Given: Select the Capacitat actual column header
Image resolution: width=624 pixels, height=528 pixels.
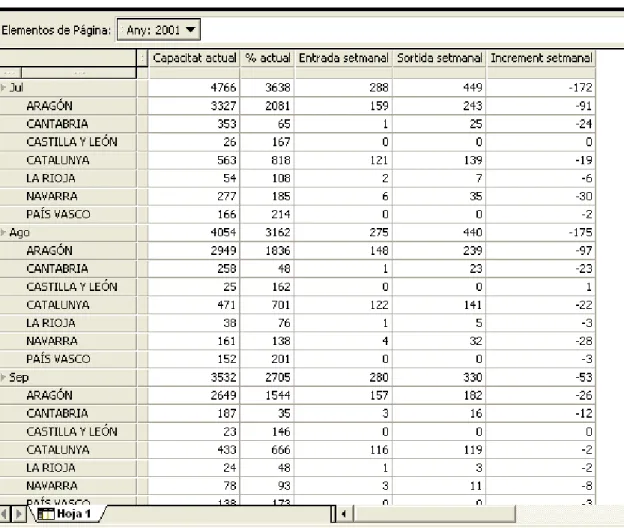Looking at the screenshot, I should pos(194,58).
